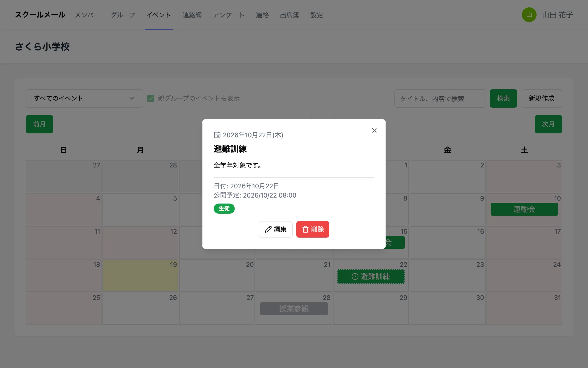Click the calendar icon beside 2026年10月22日(木)

coord(217,135)
